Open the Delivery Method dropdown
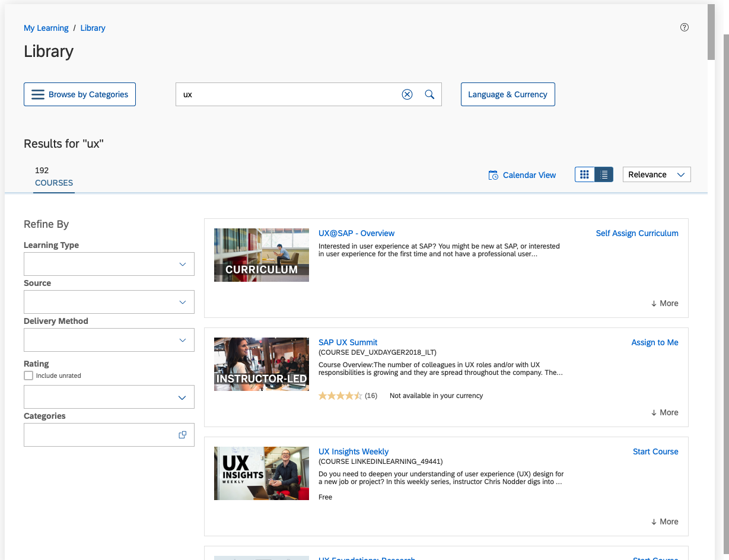This screenshot has width=729, height=560. pos(109,340)
